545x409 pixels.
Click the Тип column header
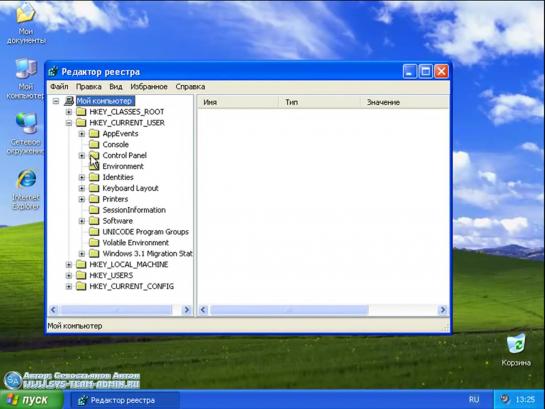point(319,102)
